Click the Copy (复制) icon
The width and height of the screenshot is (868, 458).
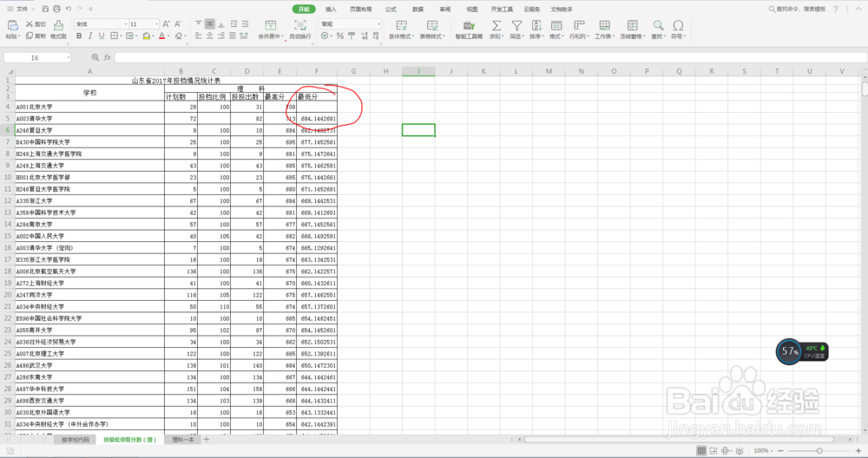30,36
